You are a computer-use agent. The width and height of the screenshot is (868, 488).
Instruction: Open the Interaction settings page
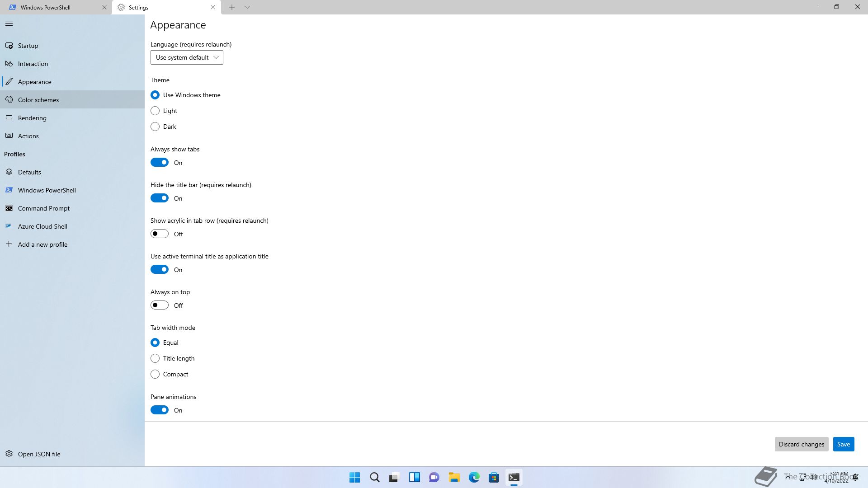(x=72, y=64)
